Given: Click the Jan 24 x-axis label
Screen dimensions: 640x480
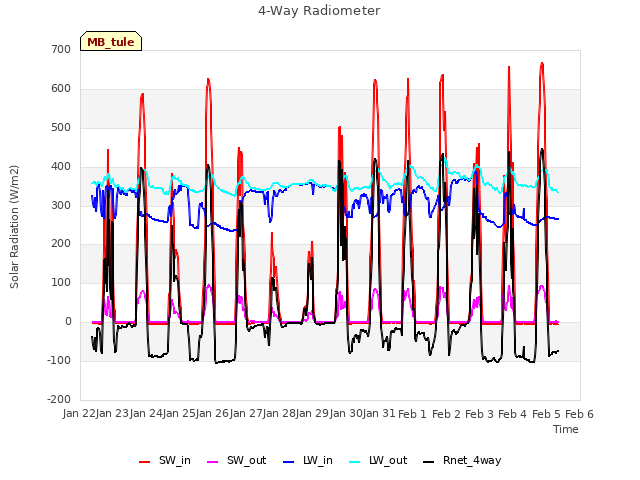Looking at the screenshot, I should click(146, 414).
